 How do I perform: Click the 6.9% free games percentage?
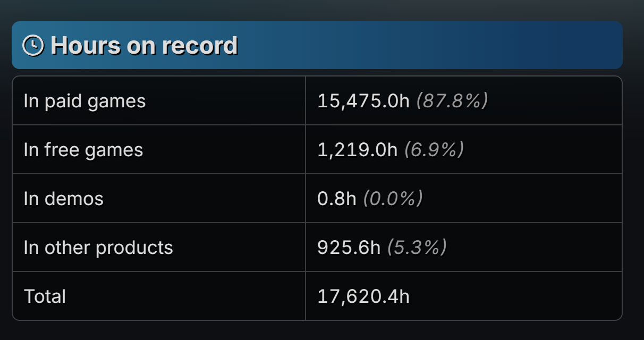coord(434,150)
